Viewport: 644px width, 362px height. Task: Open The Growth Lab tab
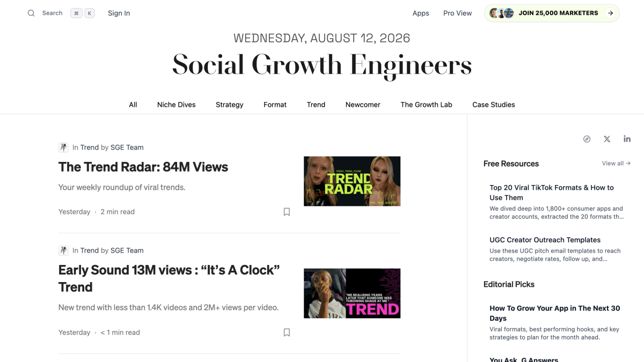[427, 105]
